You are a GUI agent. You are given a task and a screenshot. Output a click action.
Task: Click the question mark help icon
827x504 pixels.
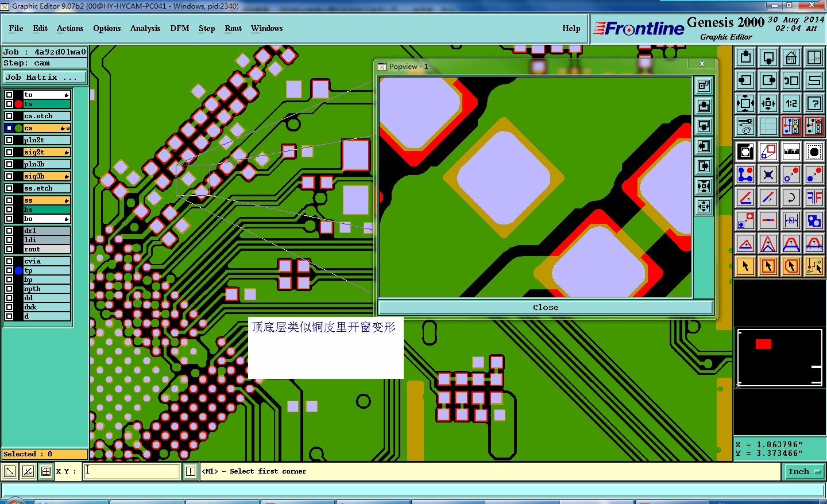pyautogui.click(x=814, y=103)
